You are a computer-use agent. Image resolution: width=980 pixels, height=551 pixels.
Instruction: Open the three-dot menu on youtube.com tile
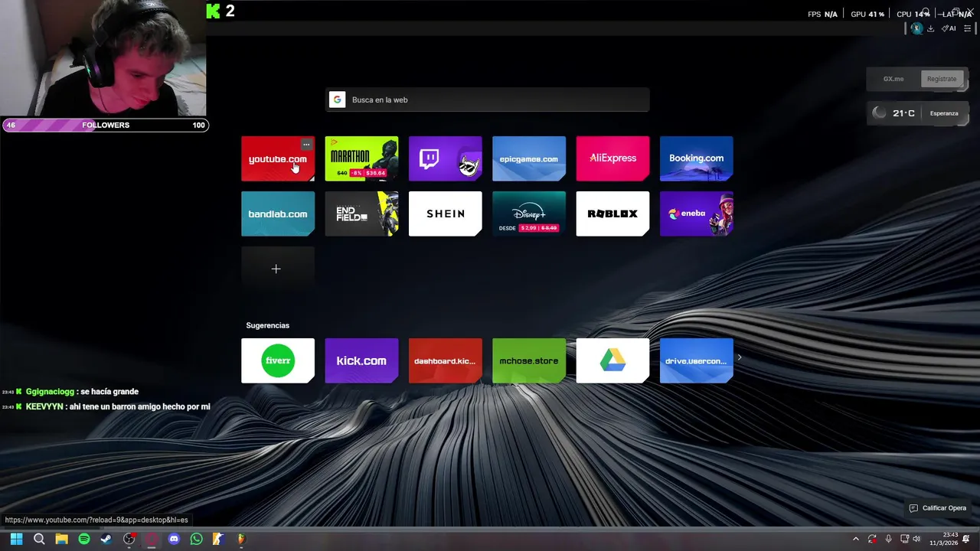pos(306,144)
